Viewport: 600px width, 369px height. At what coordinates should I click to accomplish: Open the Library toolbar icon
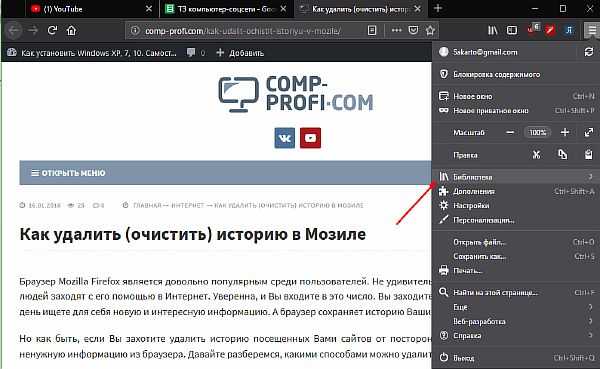click(493, 30)
